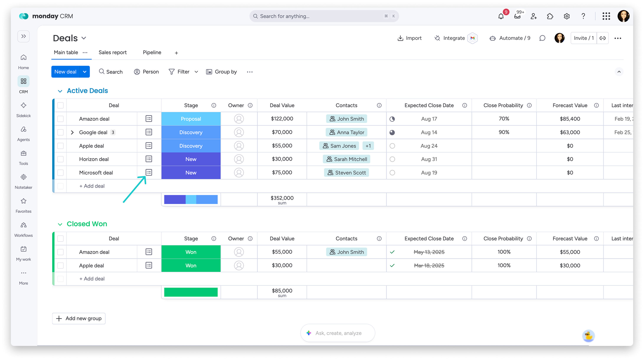Switch to the Main table tab
The height and width of the screenshot is (360, 644).
[x=66, y=52]
